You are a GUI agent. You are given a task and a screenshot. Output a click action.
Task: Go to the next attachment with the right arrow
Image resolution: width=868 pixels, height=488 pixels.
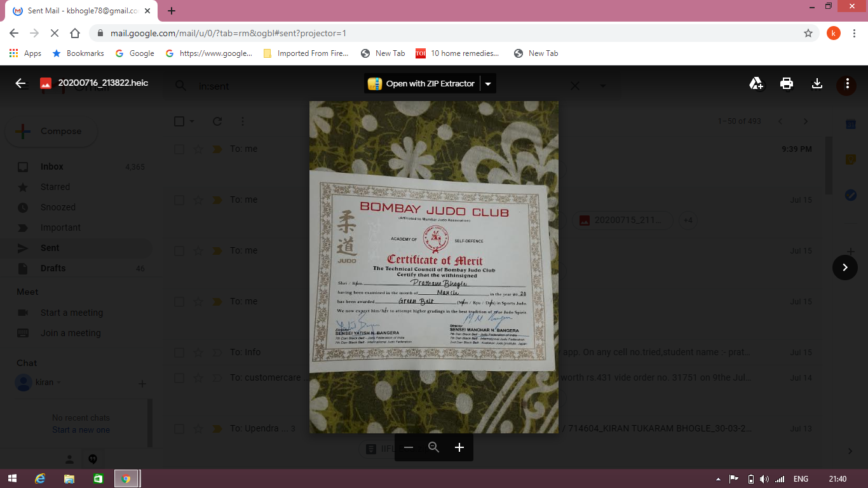point(845,268)
